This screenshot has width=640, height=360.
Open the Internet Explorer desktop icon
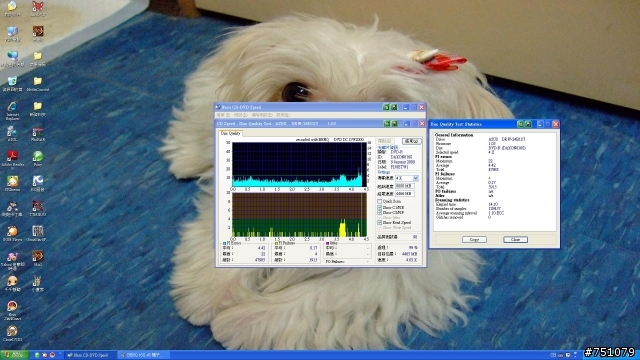click(12, 111)
